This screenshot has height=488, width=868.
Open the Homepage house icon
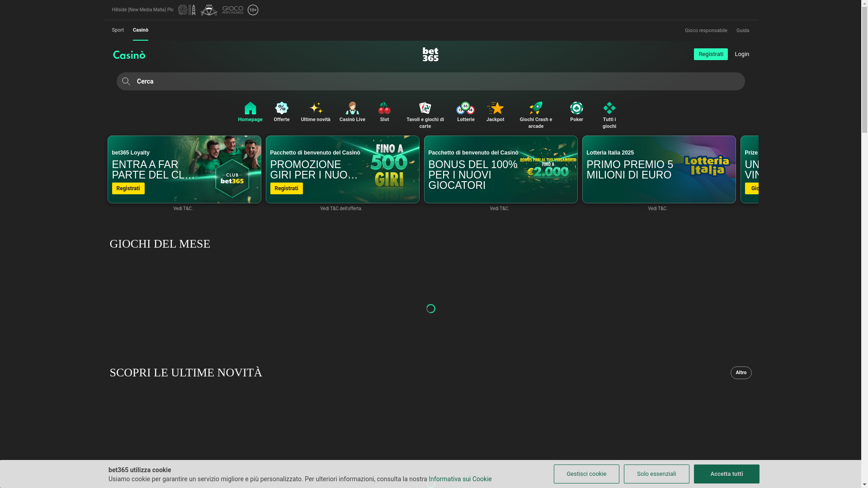tap(250, 108)
